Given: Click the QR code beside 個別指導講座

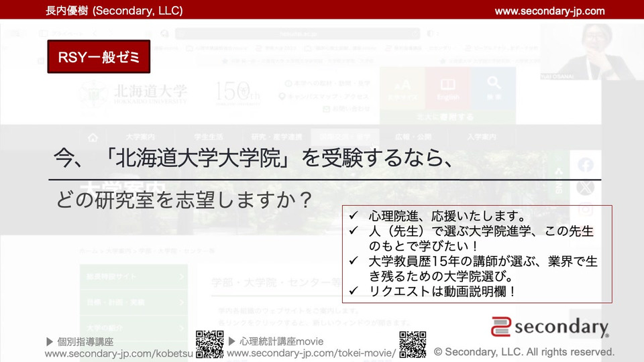Looking at the screenshot, I should click(x=209, y=345).
